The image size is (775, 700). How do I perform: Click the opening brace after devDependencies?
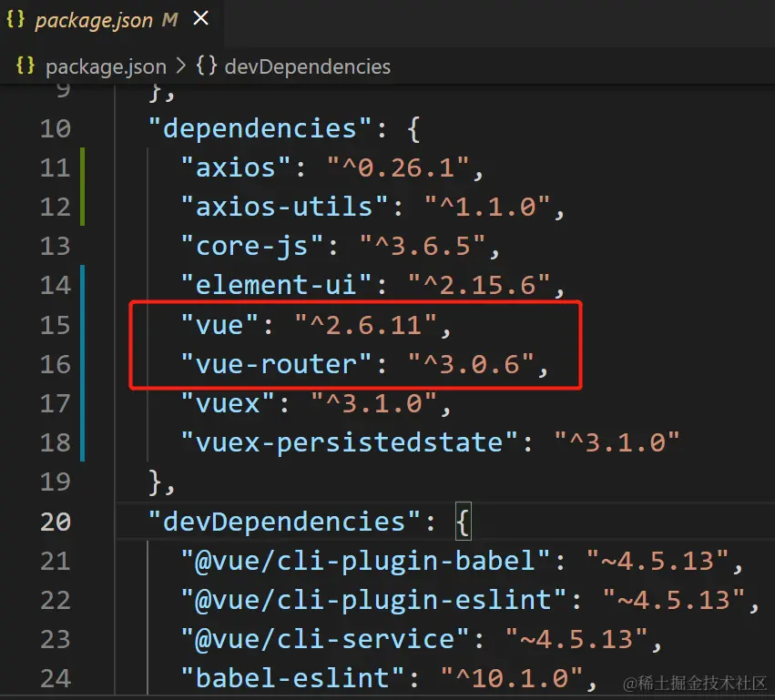[x=464, y=522]
